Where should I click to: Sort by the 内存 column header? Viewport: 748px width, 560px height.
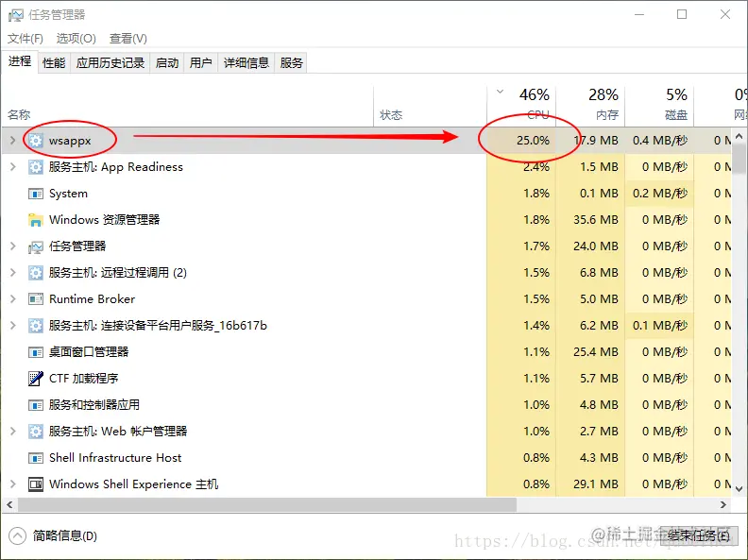[x=590, y=105]
